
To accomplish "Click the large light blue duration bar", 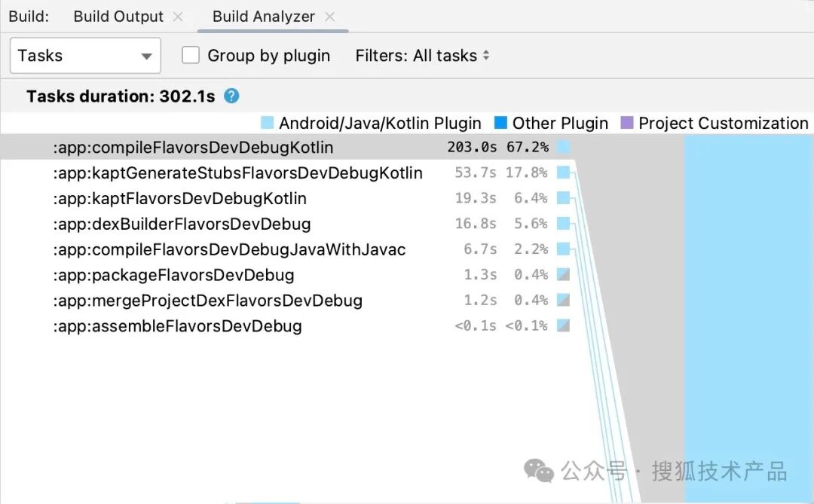I will click(x=748, y=318).
